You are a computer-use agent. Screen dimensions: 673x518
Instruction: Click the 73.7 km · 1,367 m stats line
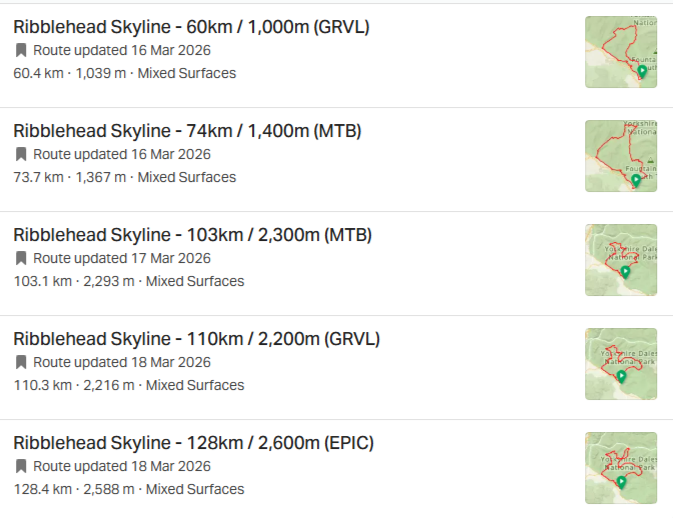(124, 177)
